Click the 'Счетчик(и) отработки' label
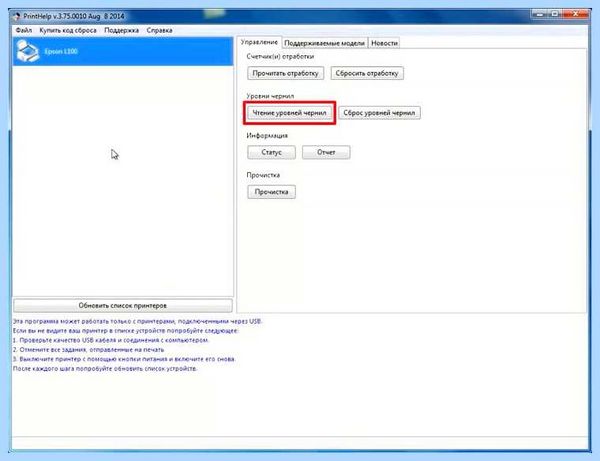Viewport: 600px width, 461px height. [x=280, y=57]
